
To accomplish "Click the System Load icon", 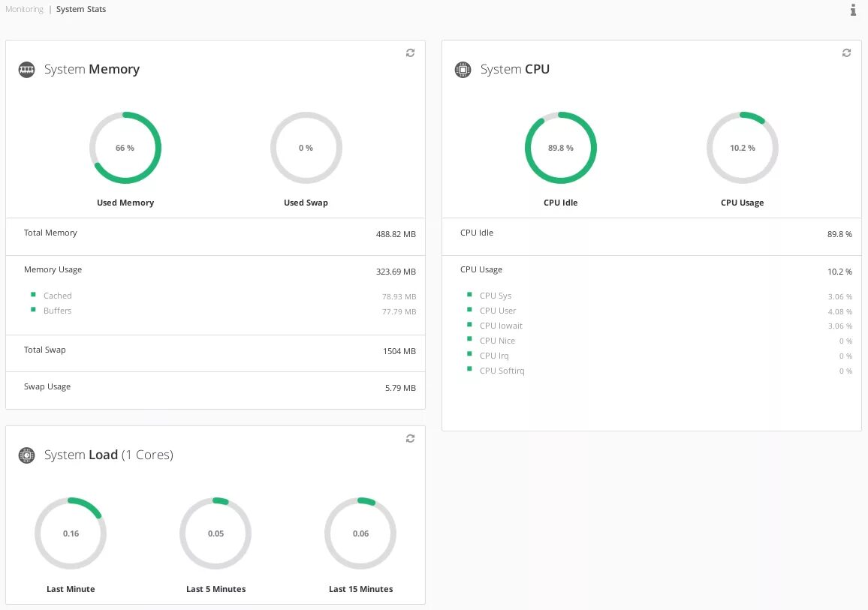I will tap(26, 455).
